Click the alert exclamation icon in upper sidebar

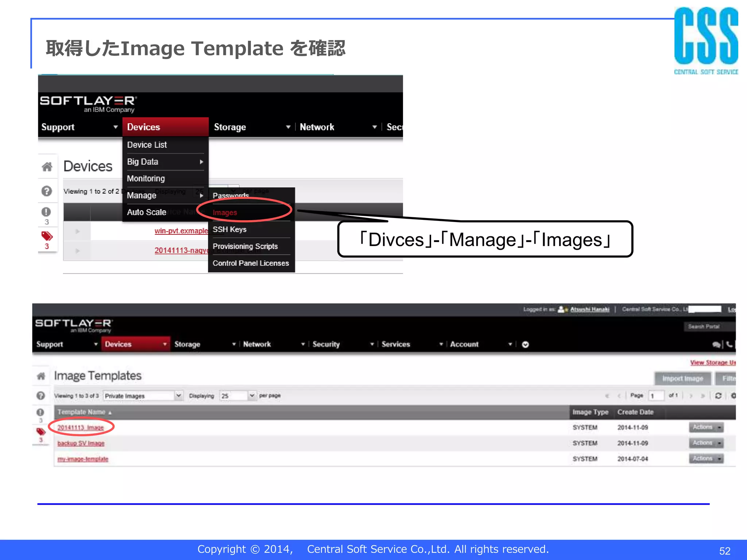(x=46, y=211)
